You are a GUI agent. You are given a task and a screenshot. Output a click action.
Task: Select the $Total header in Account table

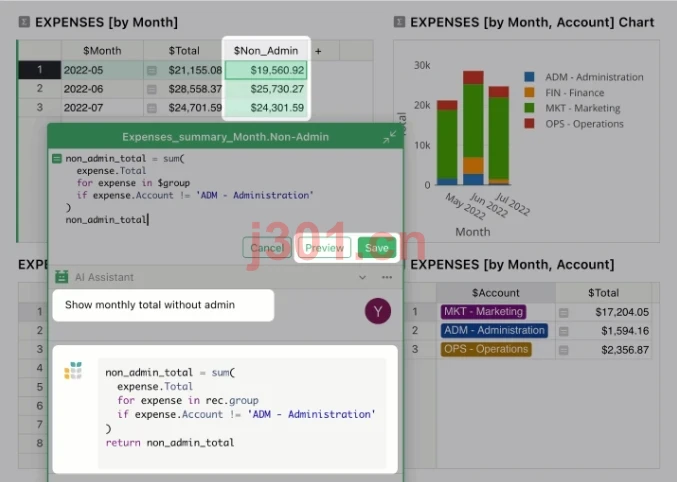click(603, 293)
